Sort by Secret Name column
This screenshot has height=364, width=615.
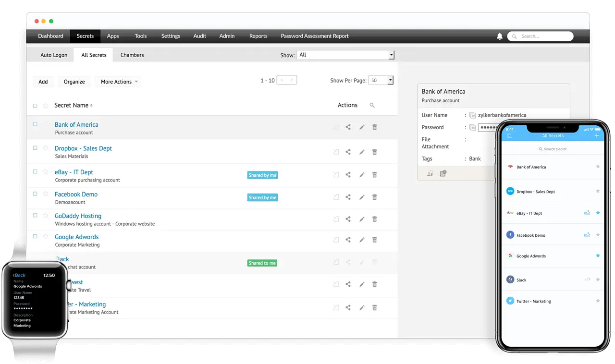click(x=73, y=105)
